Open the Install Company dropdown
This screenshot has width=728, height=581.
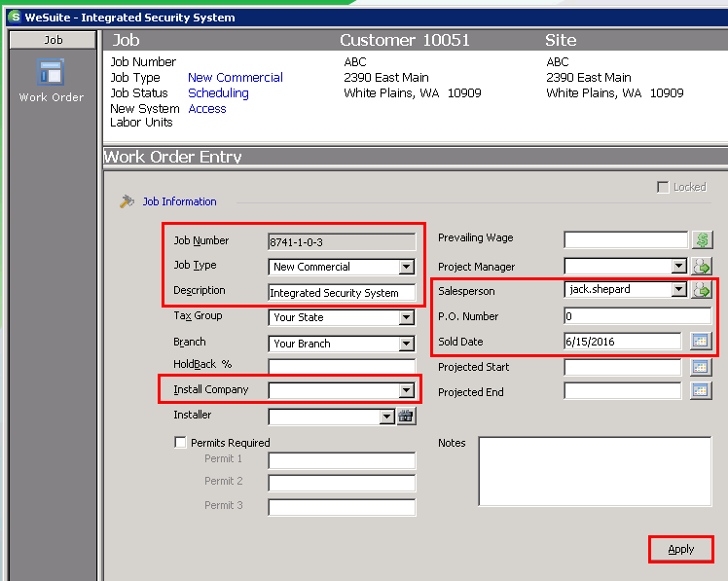[406, 389]
